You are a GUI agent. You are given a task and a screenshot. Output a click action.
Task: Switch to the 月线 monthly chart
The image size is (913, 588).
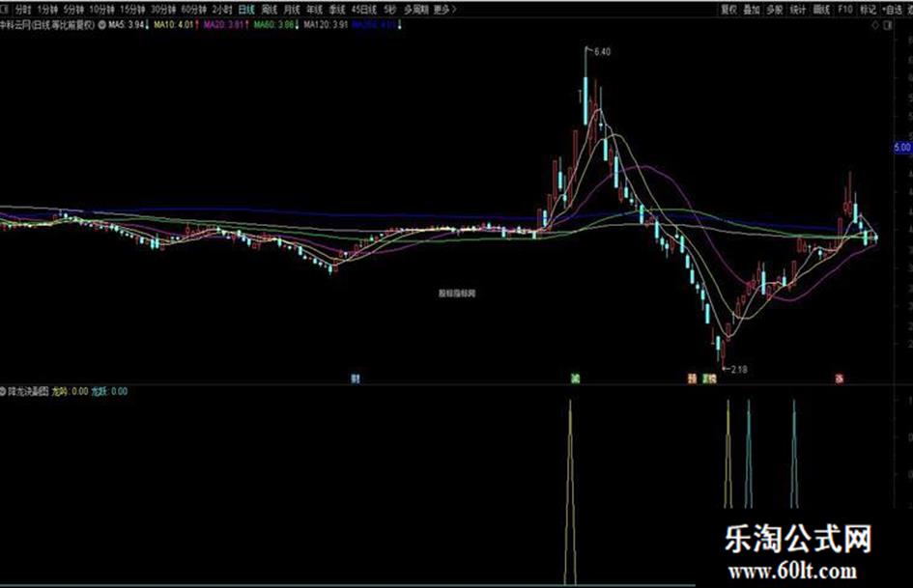click(x=292, y=10)
